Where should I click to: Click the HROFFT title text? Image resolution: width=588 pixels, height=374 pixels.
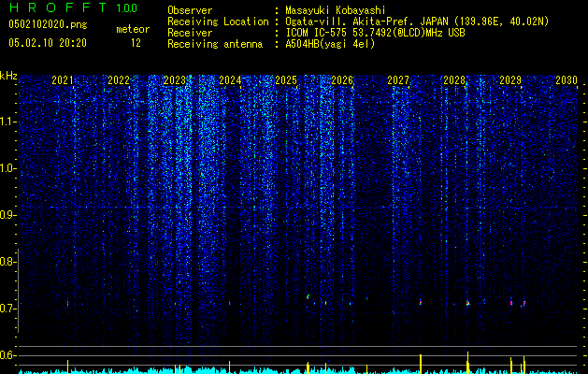pyautogui.click(x=57, y=7)
